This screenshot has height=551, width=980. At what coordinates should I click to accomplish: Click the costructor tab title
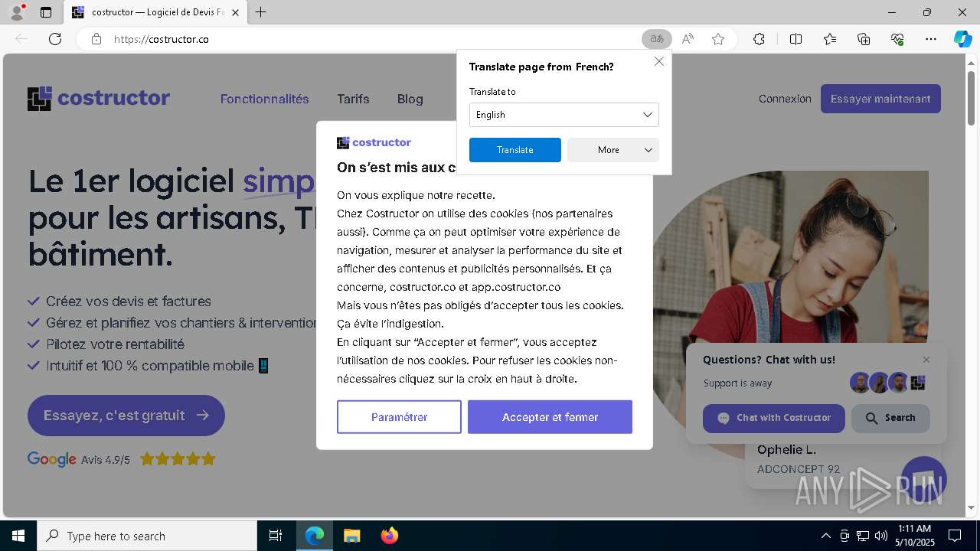(x=158, y=12)
